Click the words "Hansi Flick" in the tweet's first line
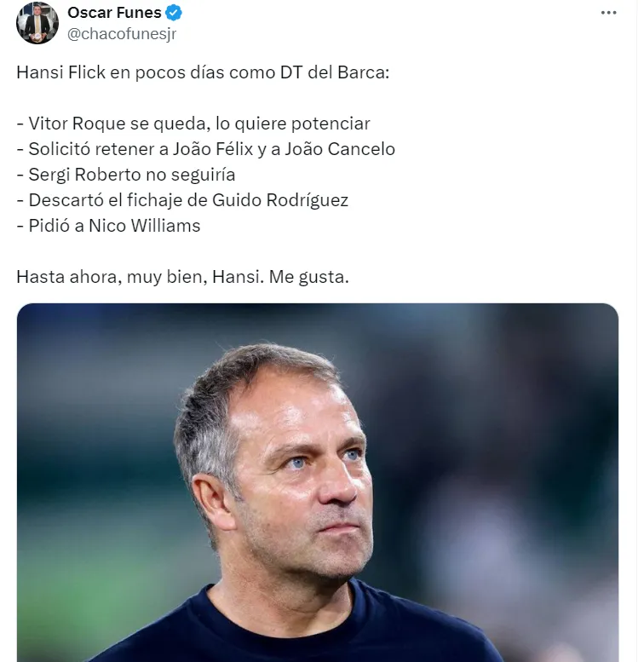 56,72
